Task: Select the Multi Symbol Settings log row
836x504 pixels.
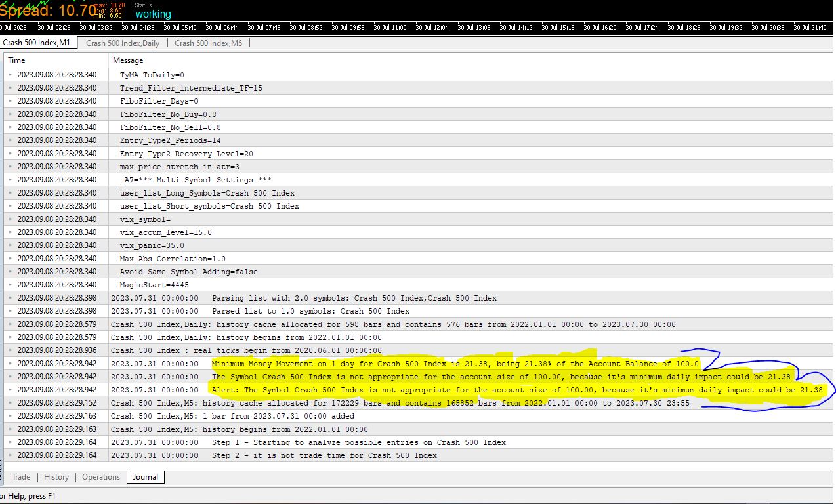Action: pyautogui.click(x=419, y=180)
